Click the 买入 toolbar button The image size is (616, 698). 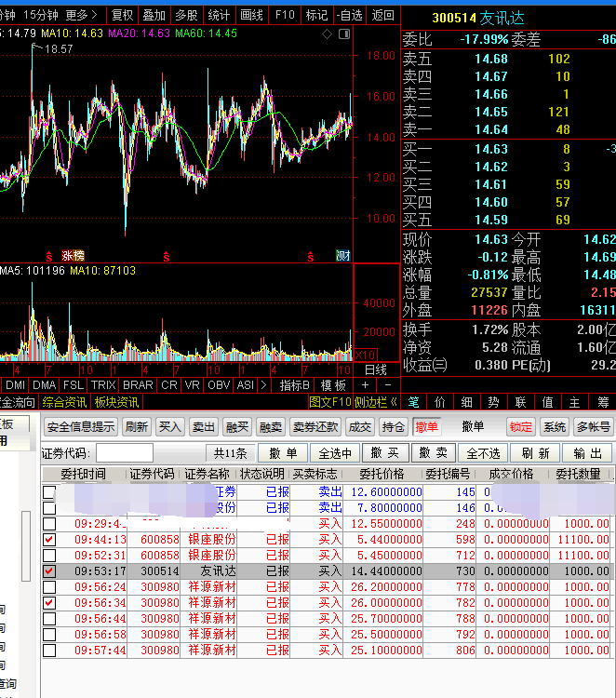point(169,427)
